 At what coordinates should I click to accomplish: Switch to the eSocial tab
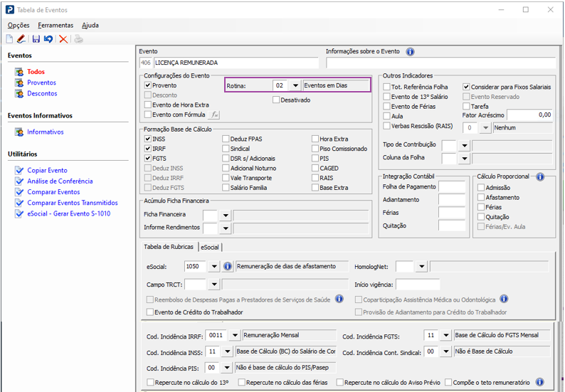pyautogui.click(x=210, y=247)
